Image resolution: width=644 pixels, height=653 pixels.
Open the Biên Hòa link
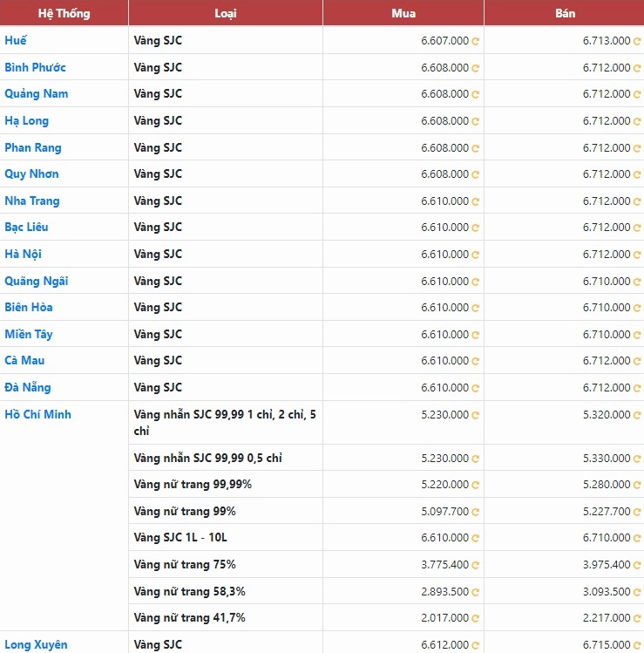[28, 308]
